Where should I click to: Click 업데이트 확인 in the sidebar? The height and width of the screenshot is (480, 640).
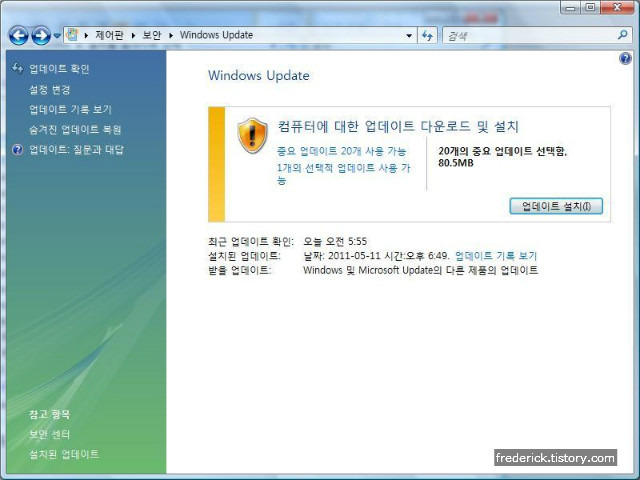(59, 69)
